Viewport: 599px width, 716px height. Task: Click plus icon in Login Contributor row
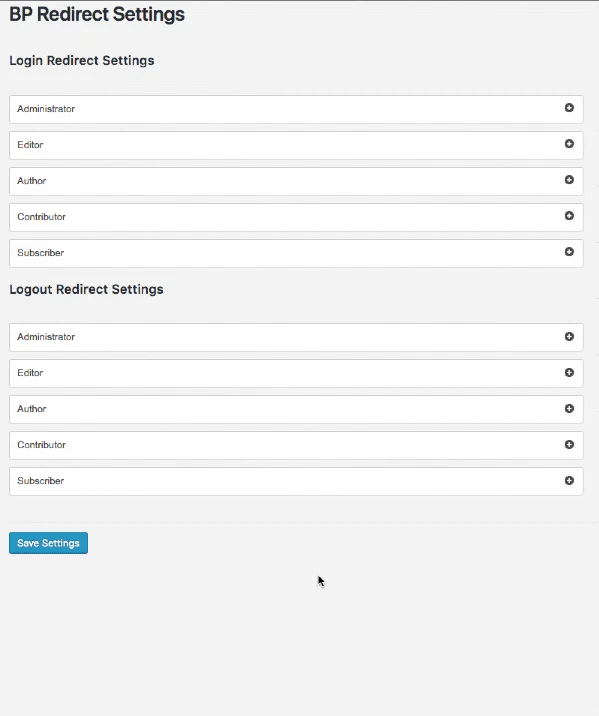pyautogui.click(x=569, y=216)
